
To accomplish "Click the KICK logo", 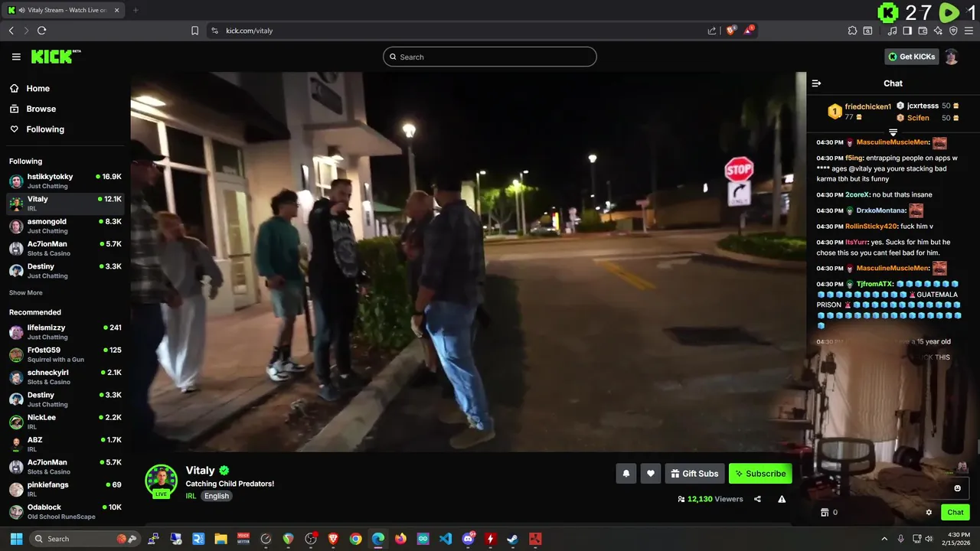I will [x=56, y=57].
